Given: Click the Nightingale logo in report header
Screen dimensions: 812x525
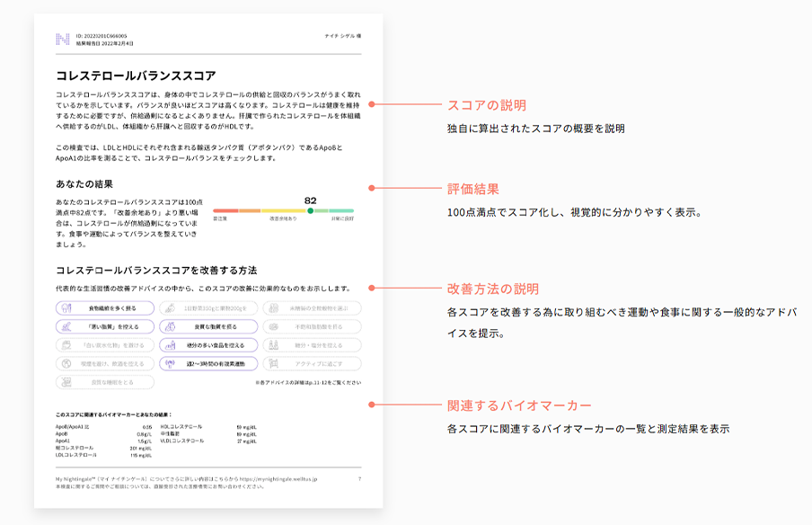Looking at the screenshot, I should point(62,39).
